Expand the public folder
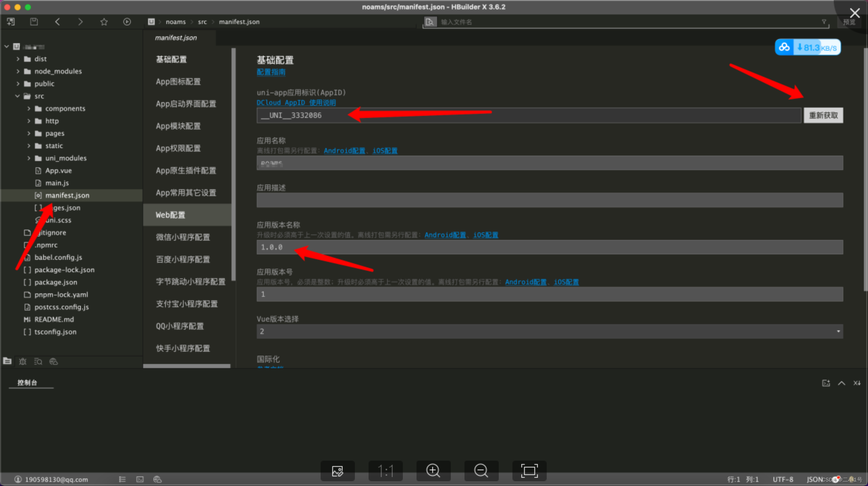Image resolution: width=868 pixels, height=486 pixels. 18,84
